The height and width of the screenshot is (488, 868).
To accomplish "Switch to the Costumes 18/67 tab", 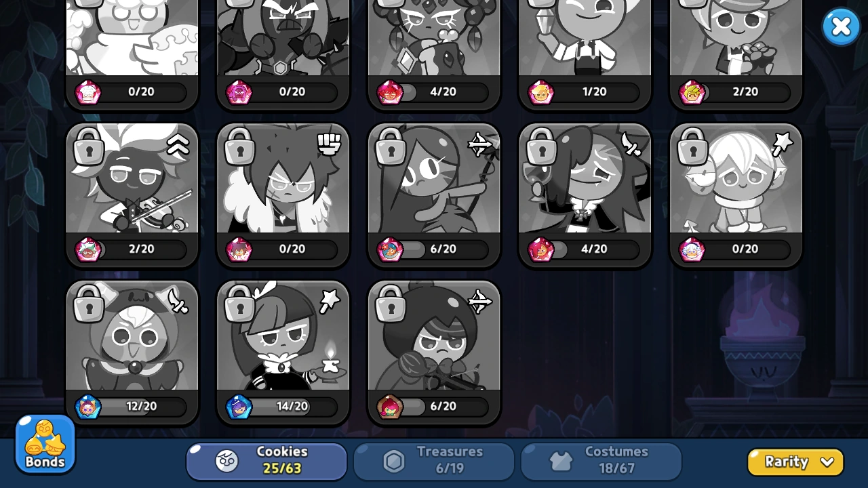I will tap(601, 461).
